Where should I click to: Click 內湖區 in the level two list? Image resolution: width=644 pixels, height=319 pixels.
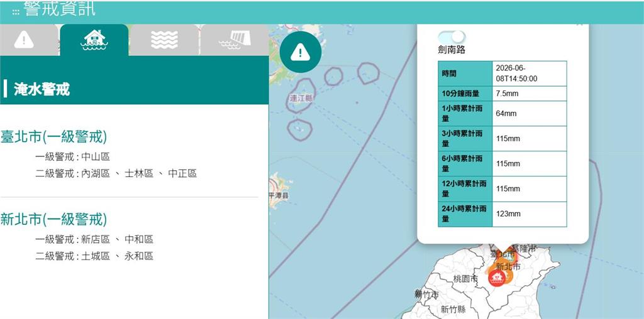pos(96,173)
